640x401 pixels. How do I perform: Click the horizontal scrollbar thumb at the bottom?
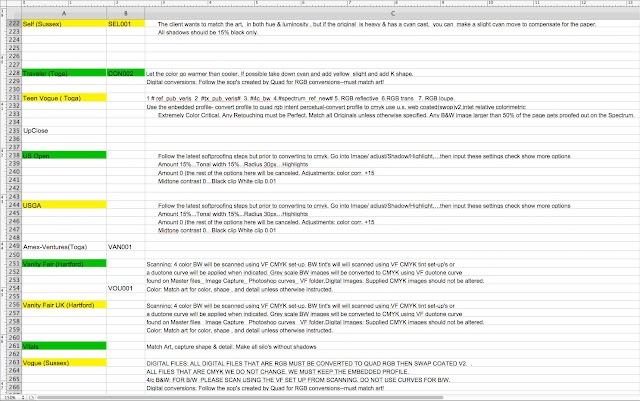[240, 397]
